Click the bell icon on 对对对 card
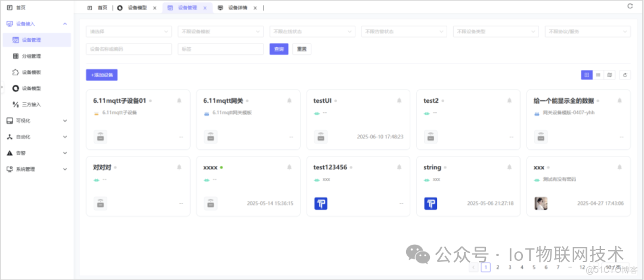 coord(179,167)
